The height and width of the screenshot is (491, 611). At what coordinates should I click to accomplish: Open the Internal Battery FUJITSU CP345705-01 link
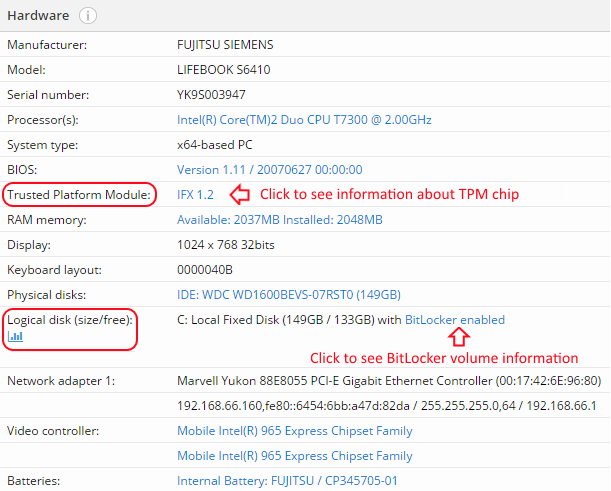[x=287, y=480]
